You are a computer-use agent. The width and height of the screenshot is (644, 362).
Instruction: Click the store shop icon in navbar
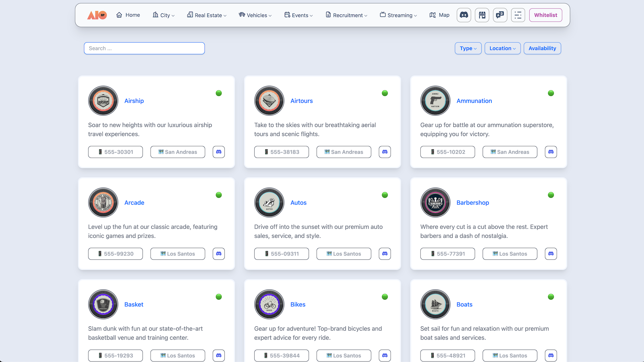[482, 15]
